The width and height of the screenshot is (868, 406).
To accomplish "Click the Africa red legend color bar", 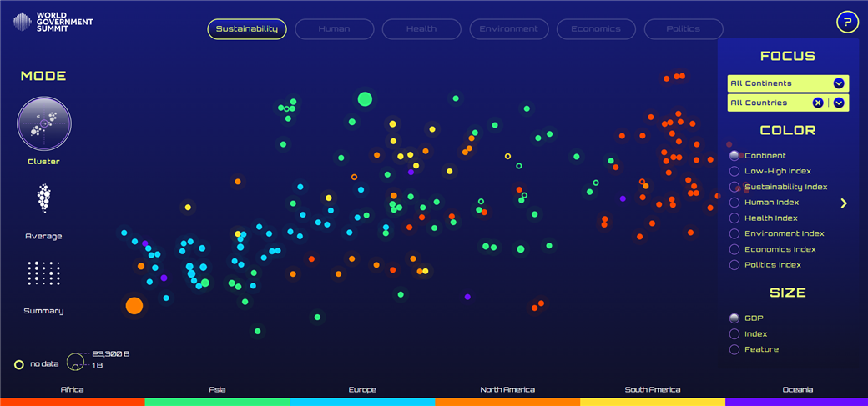I will 72,401.
